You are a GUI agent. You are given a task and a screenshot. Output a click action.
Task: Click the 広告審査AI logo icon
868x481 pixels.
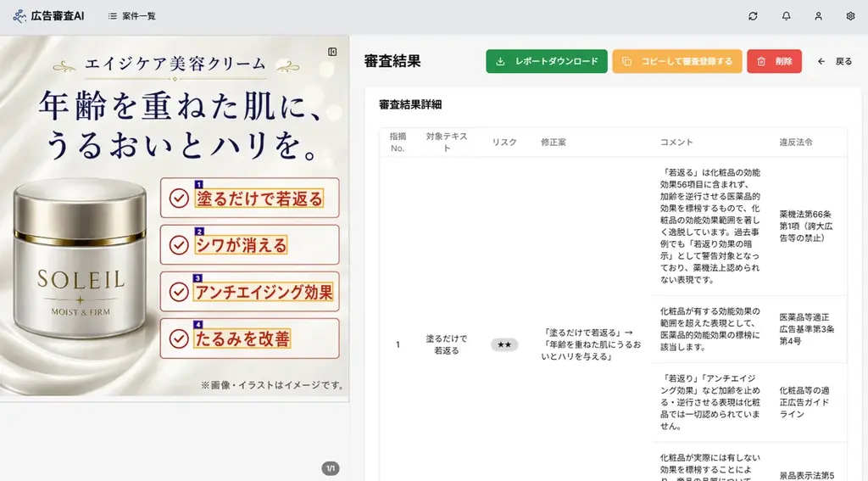coord(19,16)
